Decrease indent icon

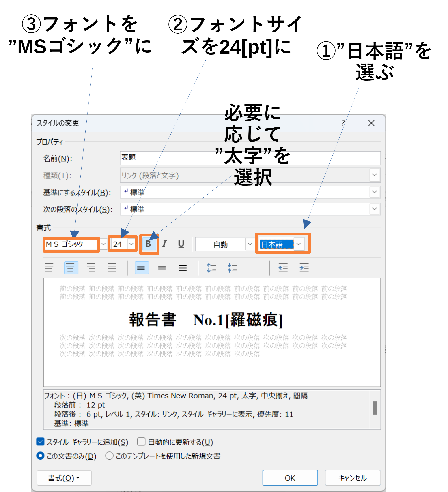(x=283, y=268)
